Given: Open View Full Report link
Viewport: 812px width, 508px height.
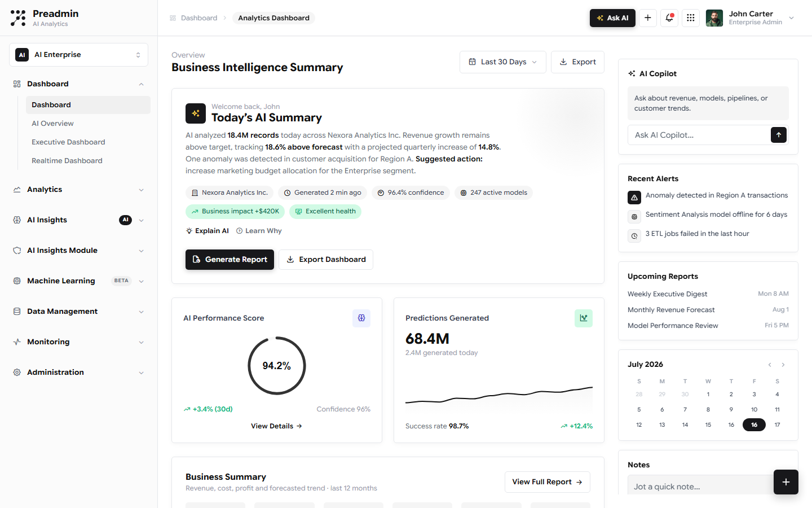Looking at the screenshot, I should click(x=547, y=482).
